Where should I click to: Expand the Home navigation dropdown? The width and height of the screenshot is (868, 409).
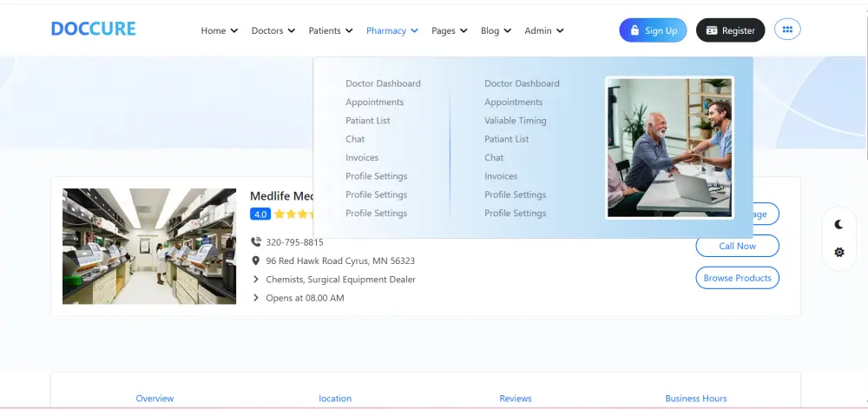point(220,30)
